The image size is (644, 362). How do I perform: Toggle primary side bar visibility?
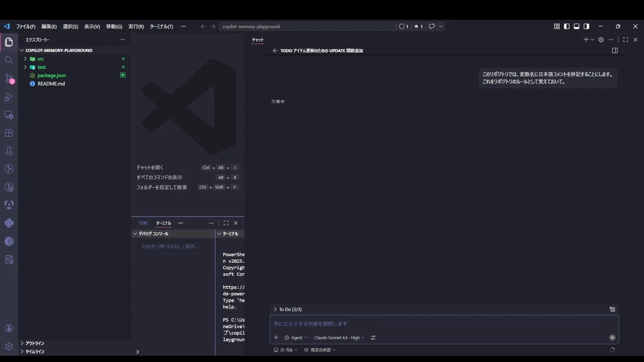(567, 26)
